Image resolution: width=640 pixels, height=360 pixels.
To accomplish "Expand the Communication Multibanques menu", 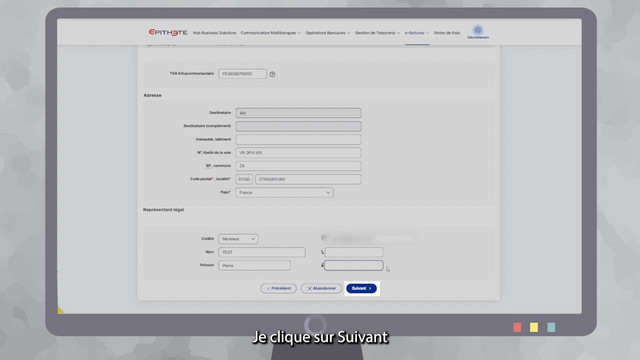I will pos(271,33).
